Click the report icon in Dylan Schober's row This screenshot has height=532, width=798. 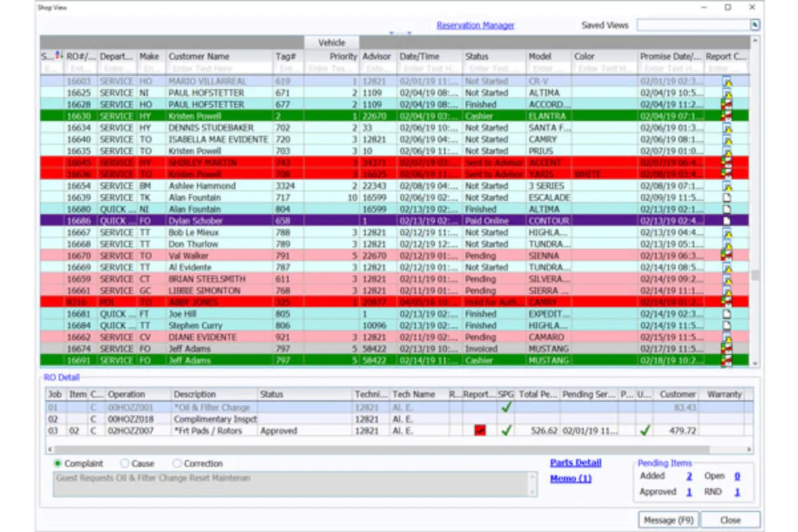point(727,221)
